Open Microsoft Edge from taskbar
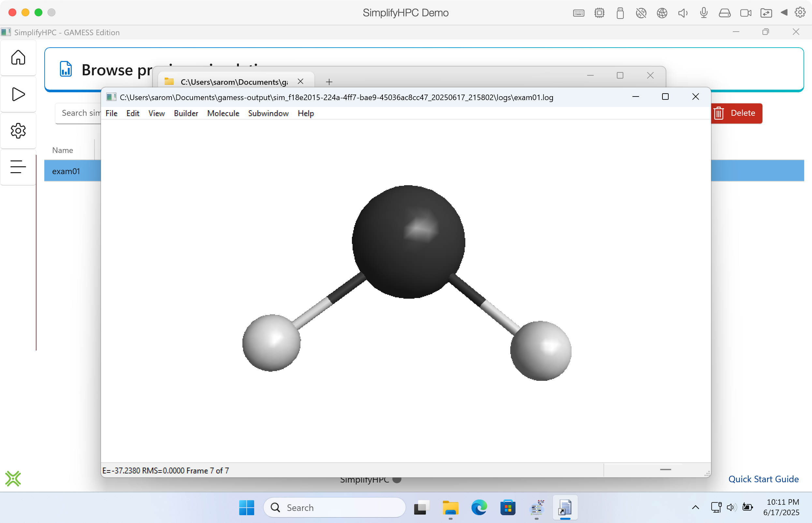812x523 pixels. [479, 507]
